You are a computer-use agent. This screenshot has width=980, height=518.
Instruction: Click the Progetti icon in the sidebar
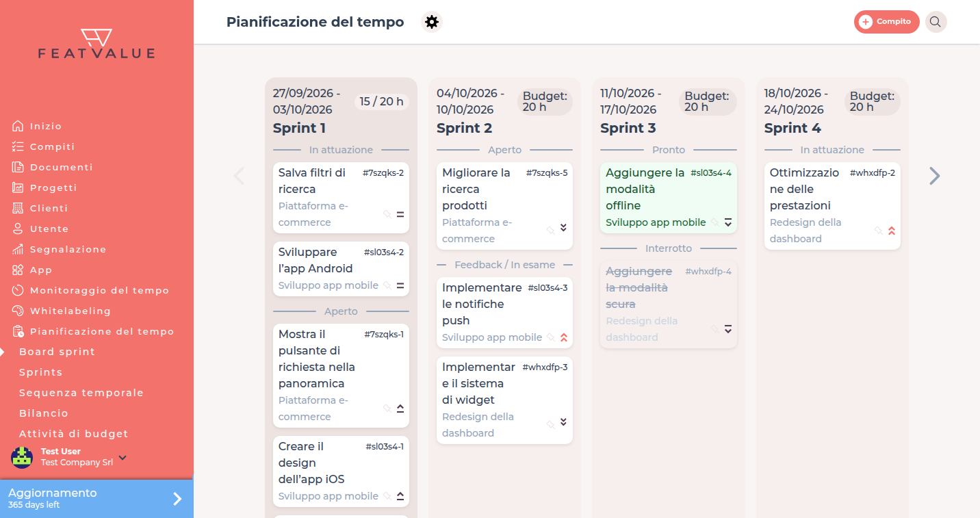18,187
